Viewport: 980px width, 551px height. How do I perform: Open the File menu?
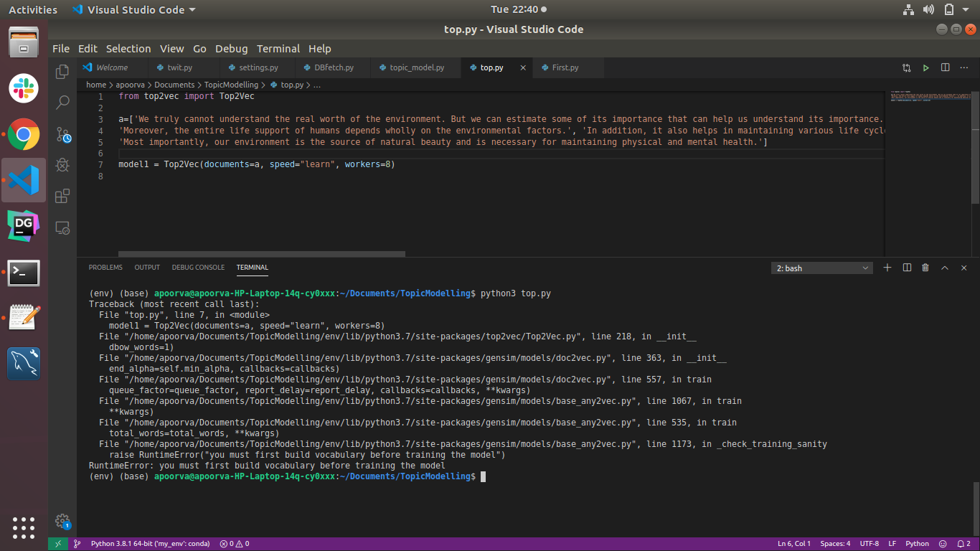click(61, 49)
